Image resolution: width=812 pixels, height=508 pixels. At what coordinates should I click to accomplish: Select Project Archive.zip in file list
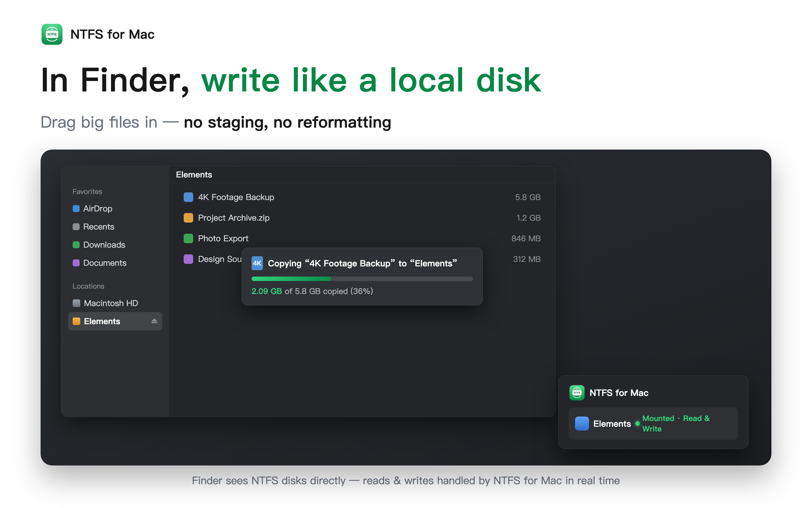[x=362, y=218]
